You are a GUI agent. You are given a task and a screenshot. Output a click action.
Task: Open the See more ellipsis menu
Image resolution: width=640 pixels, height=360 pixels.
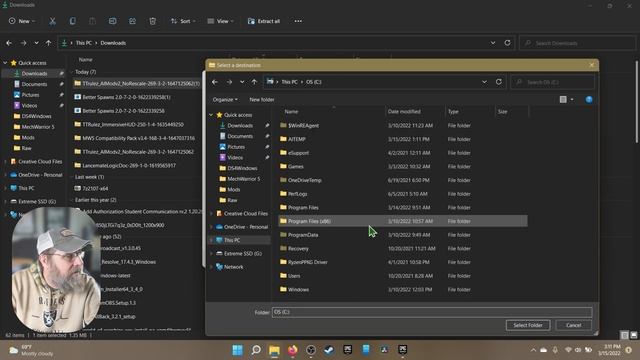298,21
